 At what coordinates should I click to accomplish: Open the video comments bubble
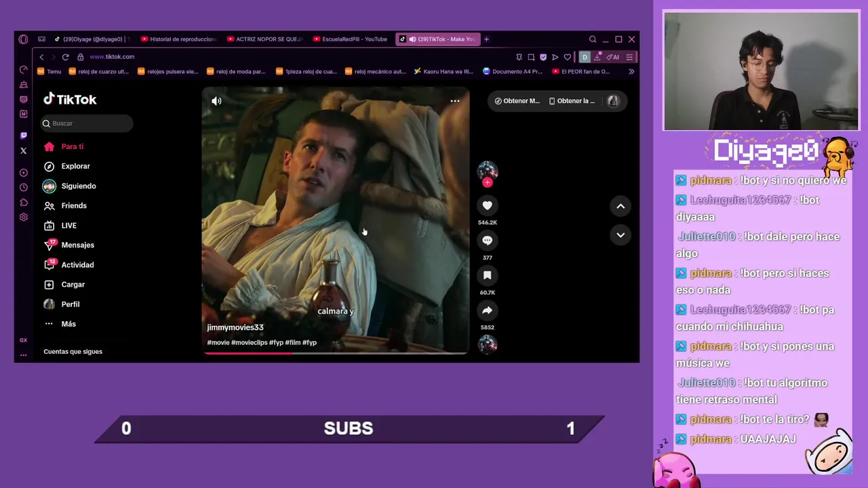tap(487, 241)
